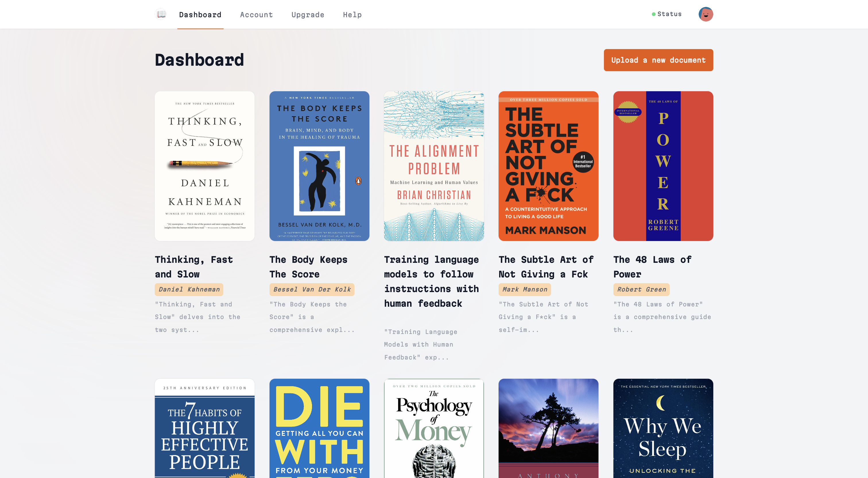Open the Upgrade tab

click(308, 15)
